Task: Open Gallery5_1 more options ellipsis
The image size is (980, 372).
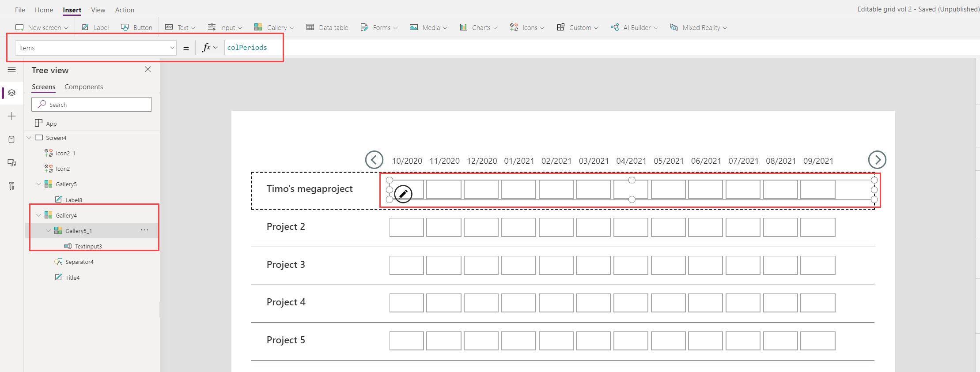Action: pyautogui.click(x=144, y=230)
